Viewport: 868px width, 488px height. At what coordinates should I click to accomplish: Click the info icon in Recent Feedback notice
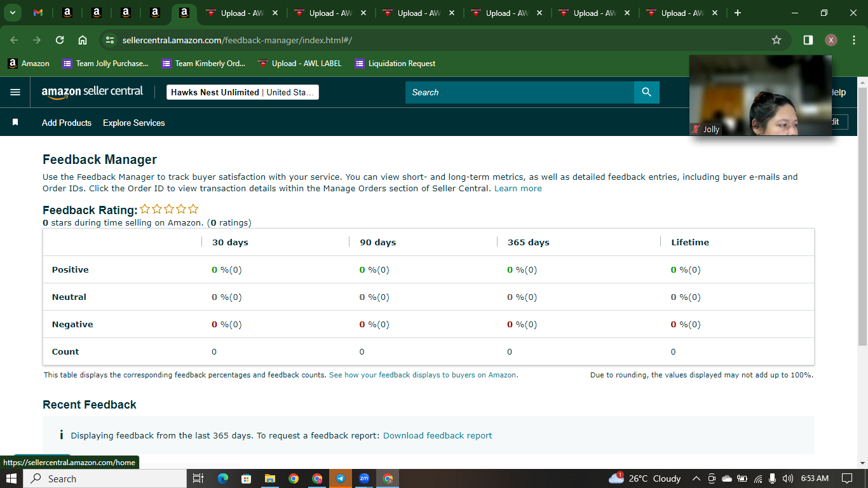pos(61,435)
